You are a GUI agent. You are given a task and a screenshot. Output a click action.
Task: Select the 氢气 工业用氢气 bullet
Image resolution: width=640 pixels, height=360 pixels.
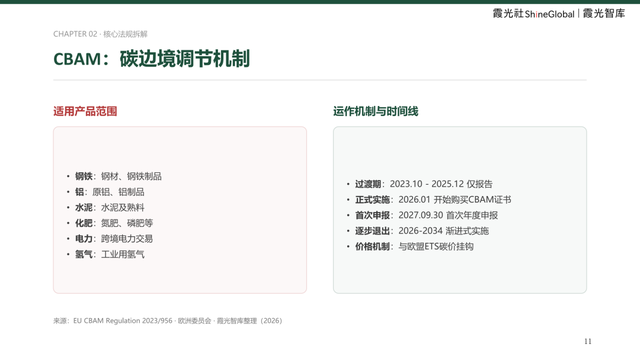[x=105, y=254]
